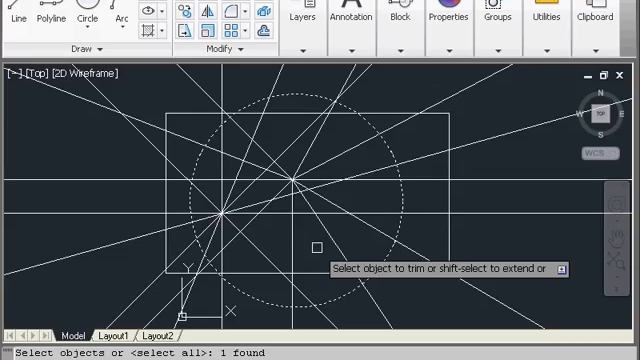Open the WCS coordinate system dropdown
The image size is (640, 360).
tap(600, 153)
